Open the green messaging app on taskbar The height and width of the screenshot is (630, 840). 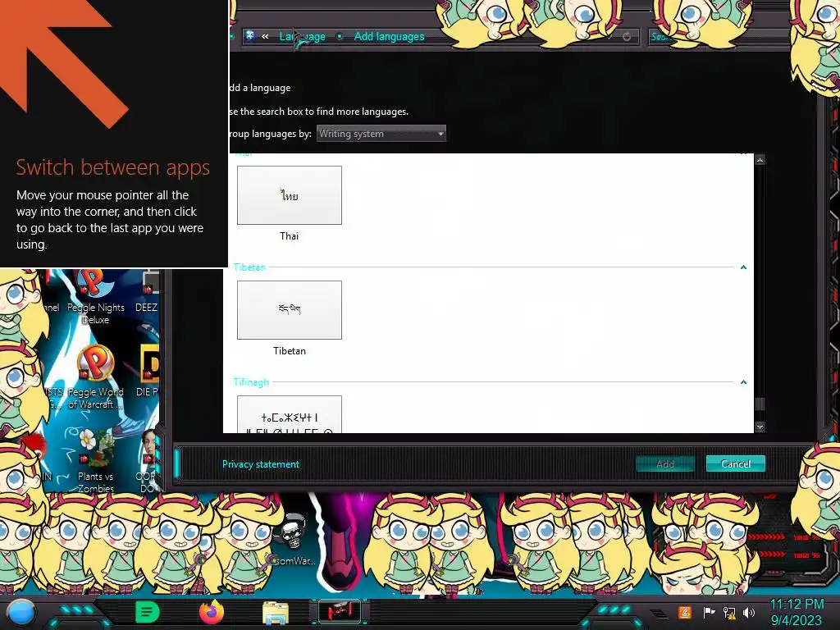click(x=148, y=612)
